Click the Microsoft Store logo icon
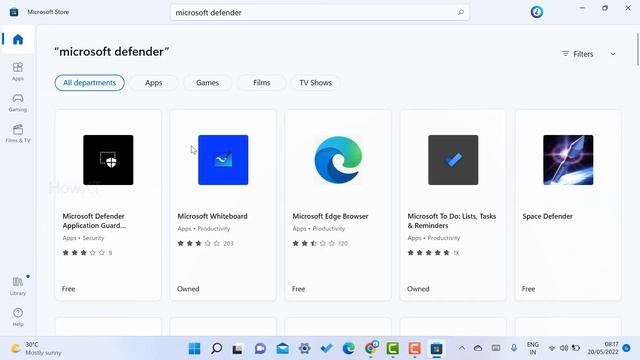Viewport: 640px width, 360px height. click(x=14, y=12)
